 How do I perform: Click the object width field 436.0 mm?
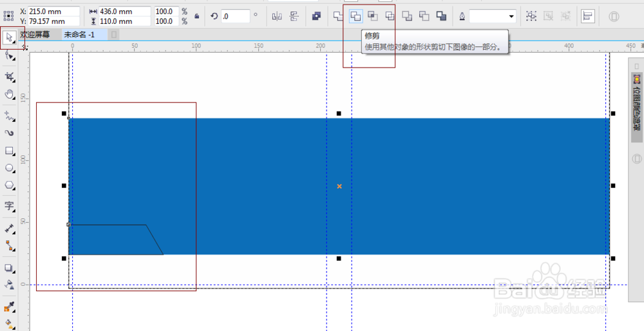pos(125,12)
